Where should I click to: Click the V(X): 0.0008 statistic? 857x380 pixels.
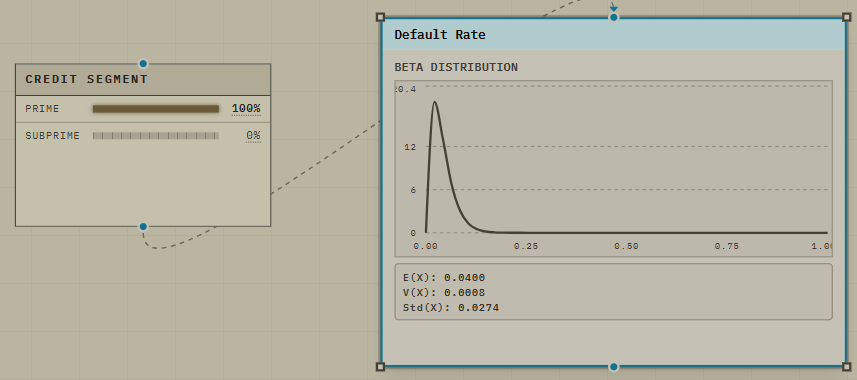pos(444,293)
